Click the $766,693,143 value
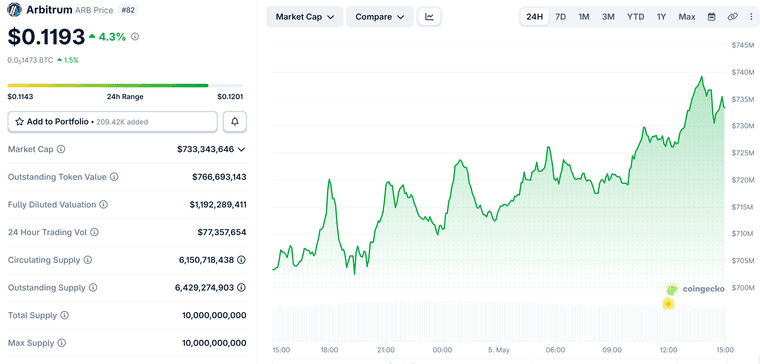Image resolution: width=760 pixels, height=364 pixels. point(219,177)
